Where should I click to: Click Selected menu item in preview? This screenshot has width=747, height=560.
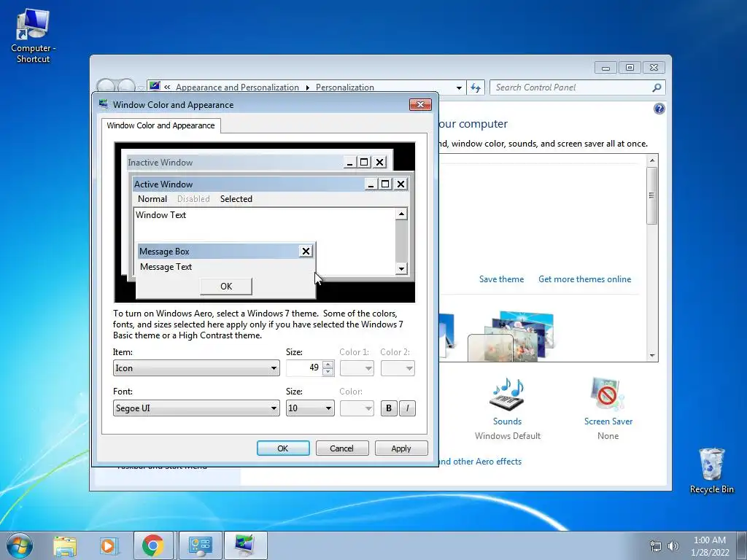click(236, 199)
